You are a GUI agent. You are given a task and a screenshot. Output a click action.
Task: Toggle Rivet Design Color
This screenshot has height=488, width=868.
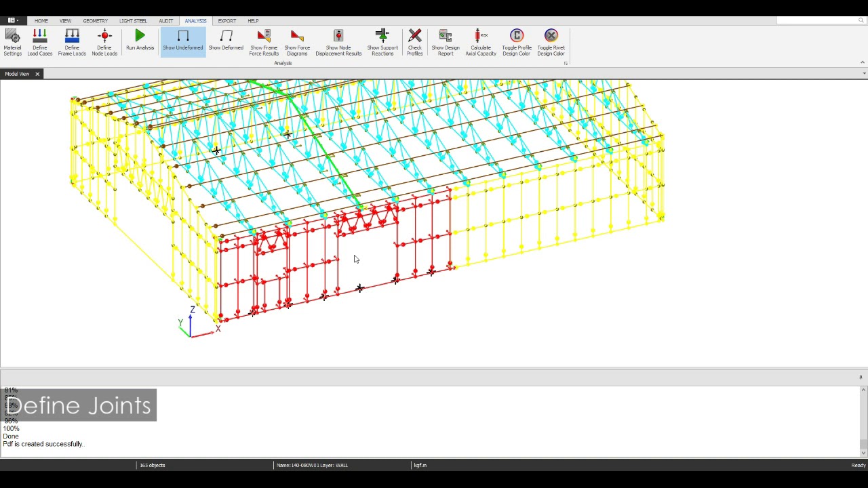coord(551,42)
